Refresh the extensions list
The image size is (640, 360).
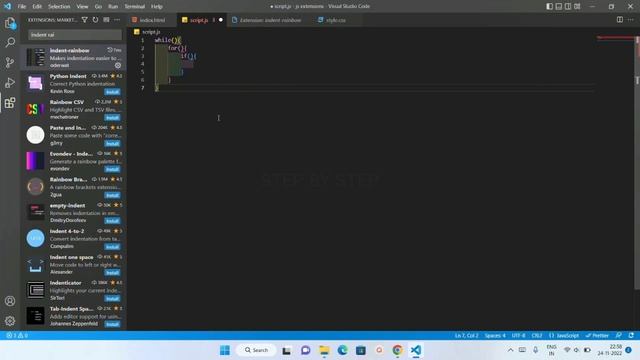[95, 20]
